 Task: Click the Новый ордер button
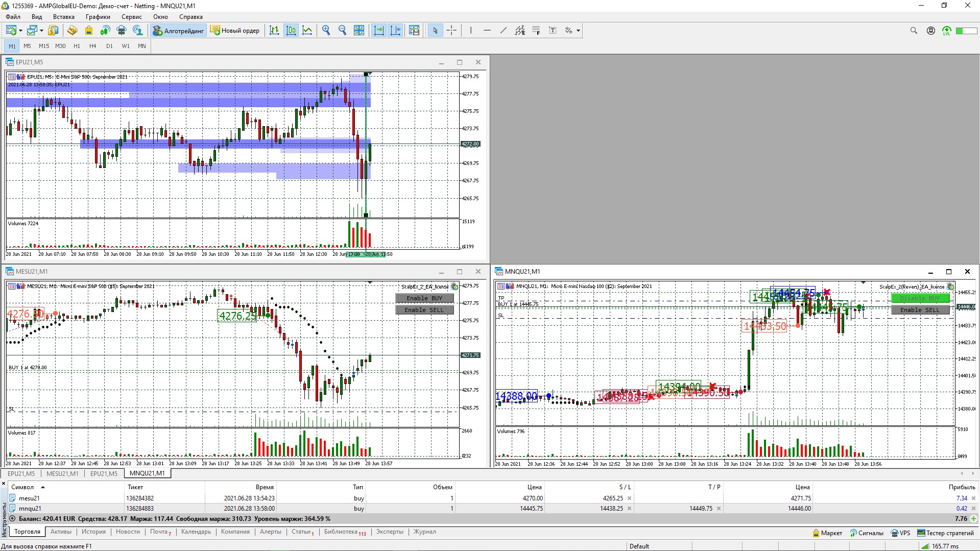pyautogui.click(x=235, y=31)
